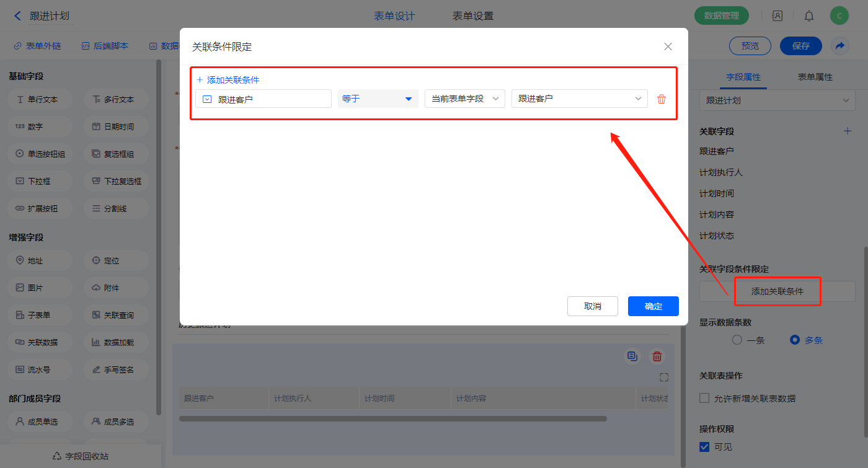This screenshot has height=468, width=868.
Task: Click the red delete icon on subform
Action: tap(657, 356)
